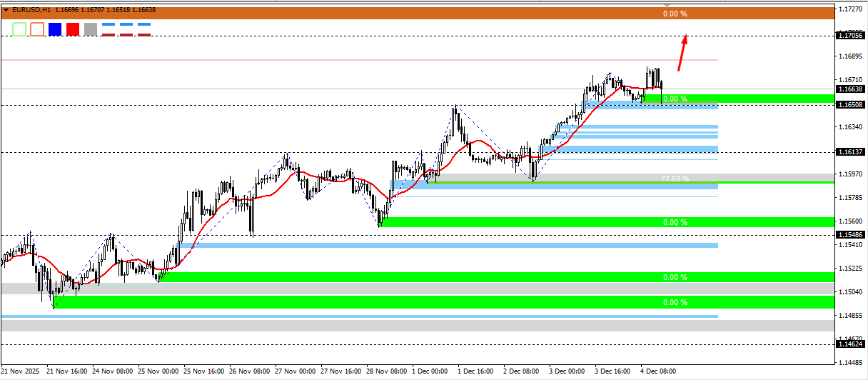Viewport: 868px width, 380px height.
Task: Click the 1.15225 price scale value
Action: (852, 269)
